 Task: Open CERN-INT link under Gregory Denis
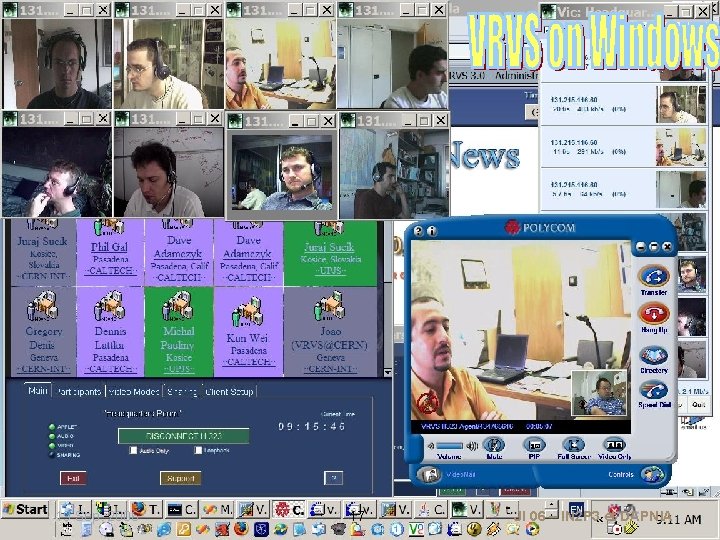[x=43, y=369]
